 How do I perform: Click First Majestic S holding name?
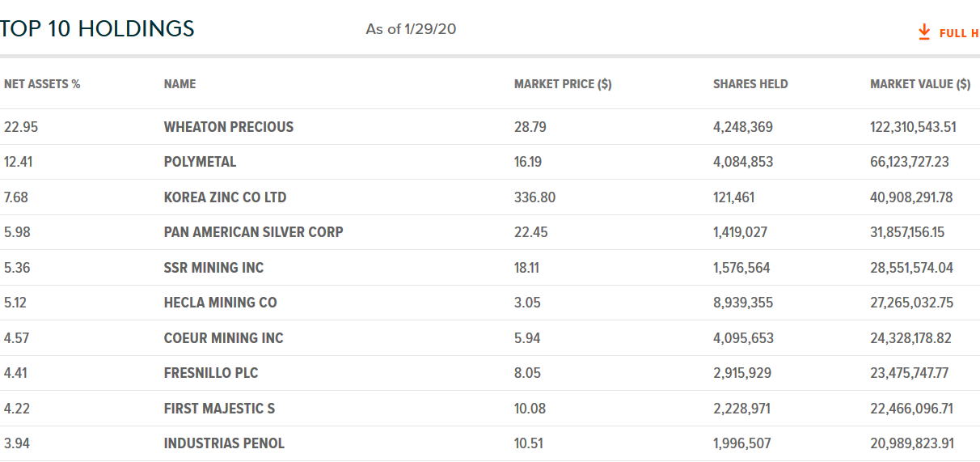click(x=219, y=409)
